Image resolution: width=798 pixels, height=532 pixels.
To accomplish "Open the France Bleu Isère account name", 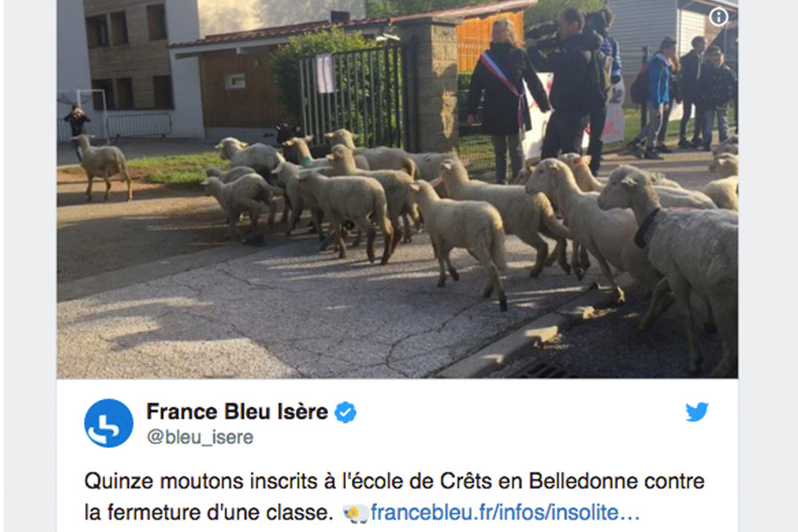I will tap(237, 411).
